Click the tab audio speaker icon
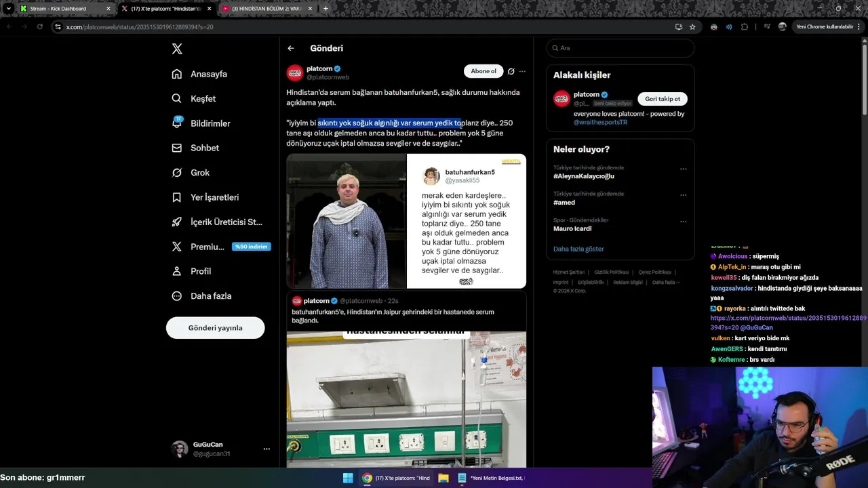 coord(729,27)
